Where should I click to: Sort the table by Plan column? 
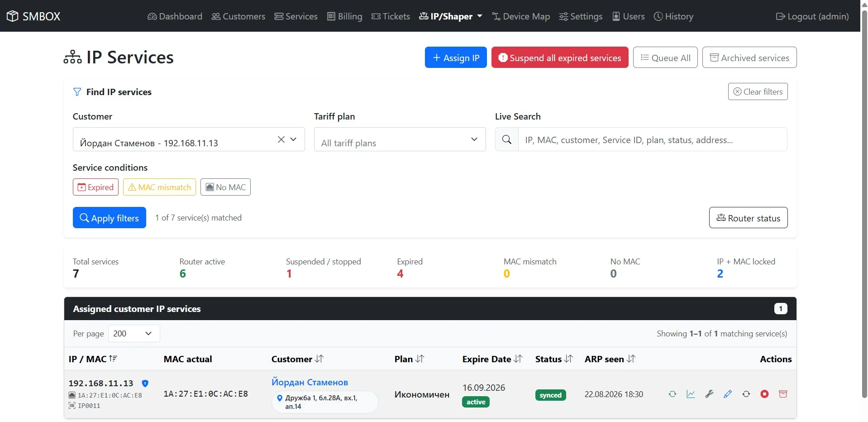pyautogui.click(x=420, y=359)
